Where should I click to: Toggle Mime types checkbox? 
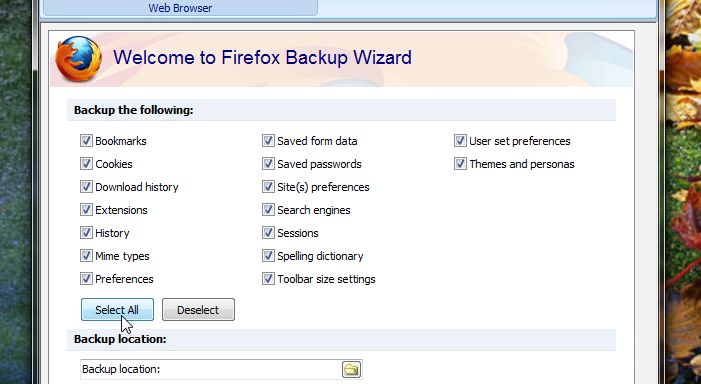click(x=86, y=256)
